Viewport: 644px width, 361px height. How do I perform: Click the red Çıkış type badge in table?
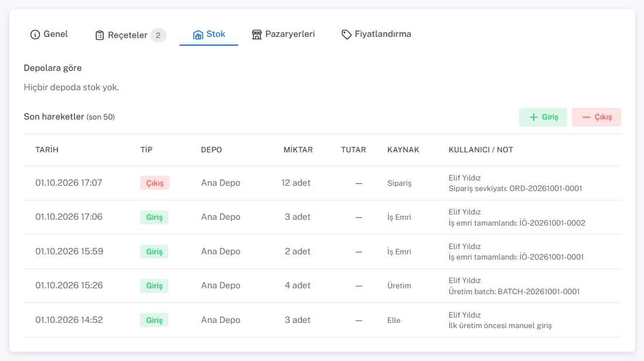tap(155, 183)
